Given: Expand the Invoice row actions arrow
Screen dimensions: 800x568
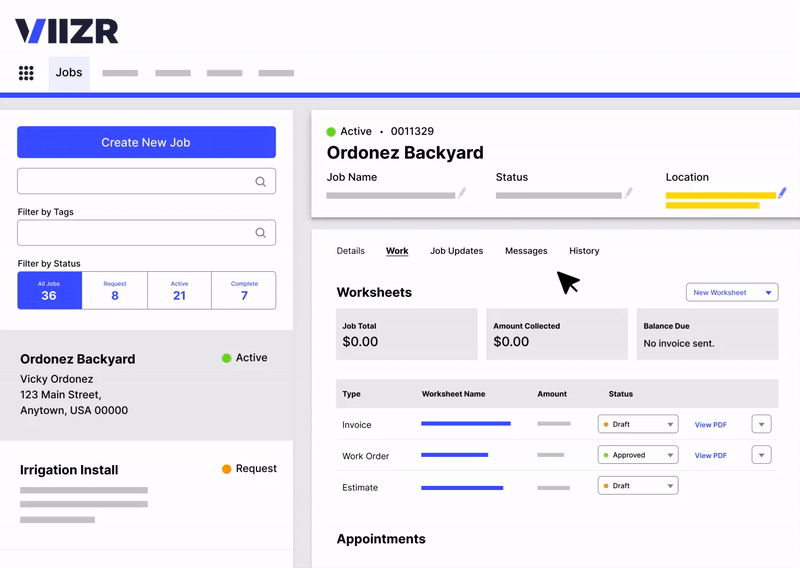Looking at the screenshot, I should [x=762, y=424].
